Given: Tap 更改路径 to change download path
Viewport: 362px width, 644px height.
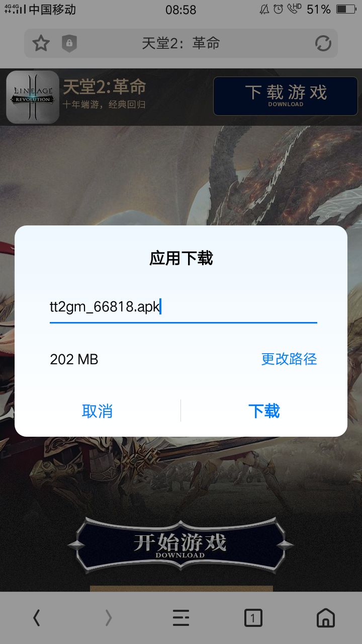Looking at the screenshot, I should point(289,359).
